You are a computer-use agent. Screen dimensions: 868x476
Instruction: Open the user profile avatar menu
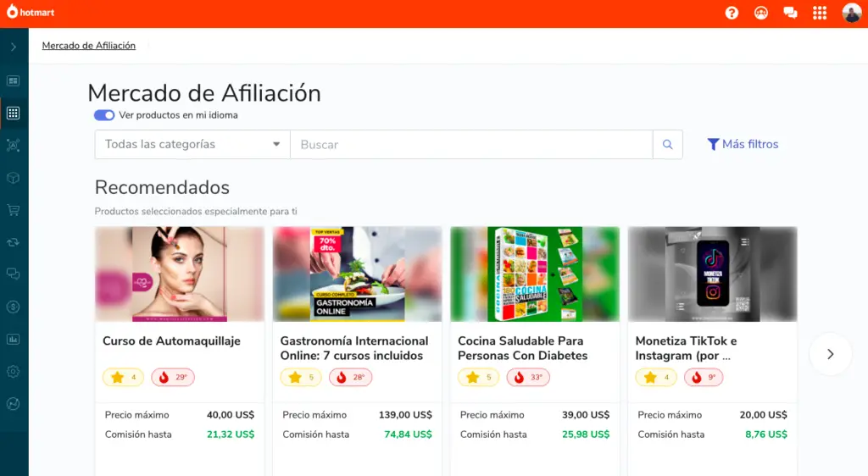click(851, 13)
